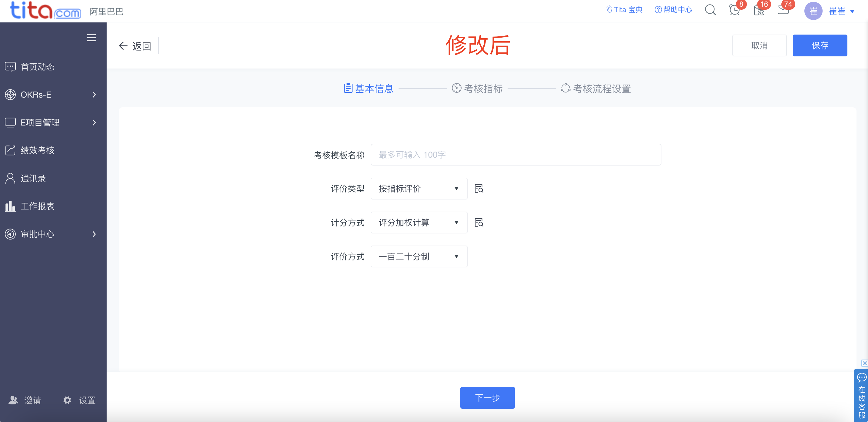
Task: Click the OKRs-E target icon
Action: 10,95
